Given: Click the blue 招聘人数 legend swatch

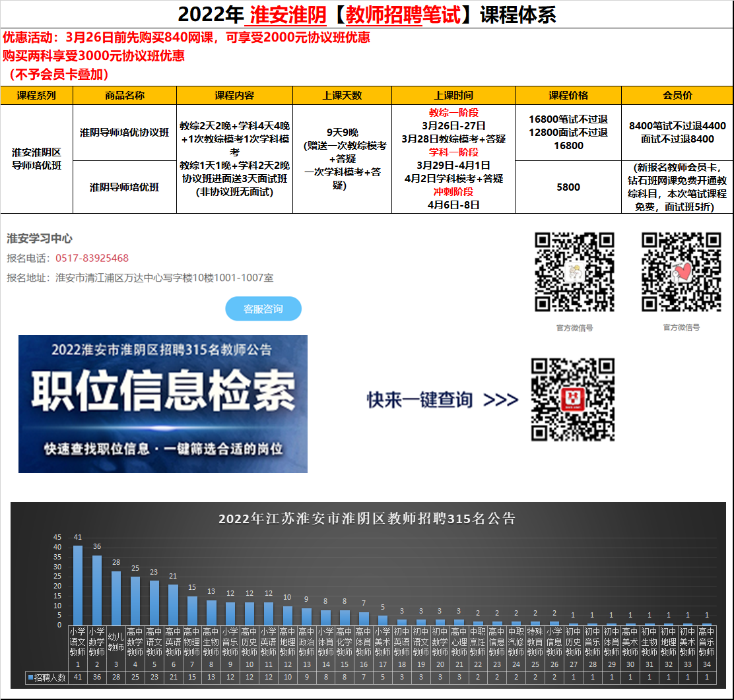Looking at the screenshot, I should click(x=30, y=678).
